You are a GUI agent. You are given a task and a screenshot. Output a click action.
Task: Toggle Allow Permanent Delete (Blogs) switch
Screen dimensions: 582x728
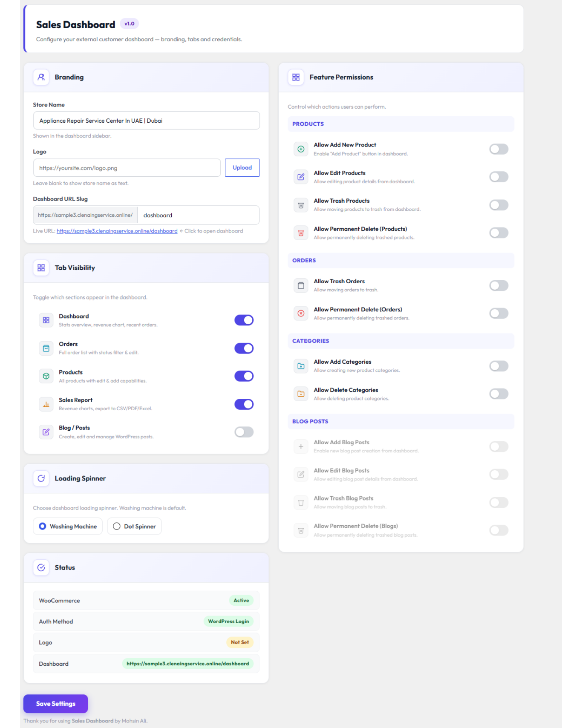499,530
